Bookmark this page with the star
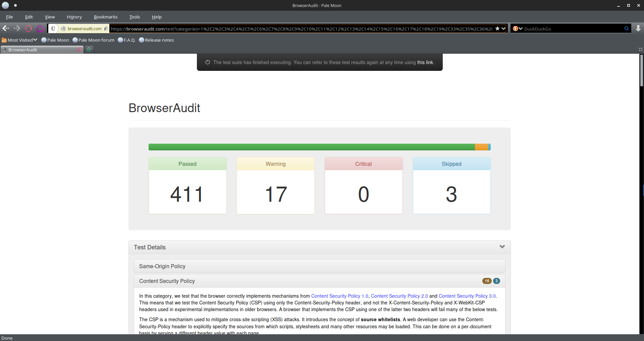Image resolution: width=644 pixels, height=341 pixels. point(497,29)
